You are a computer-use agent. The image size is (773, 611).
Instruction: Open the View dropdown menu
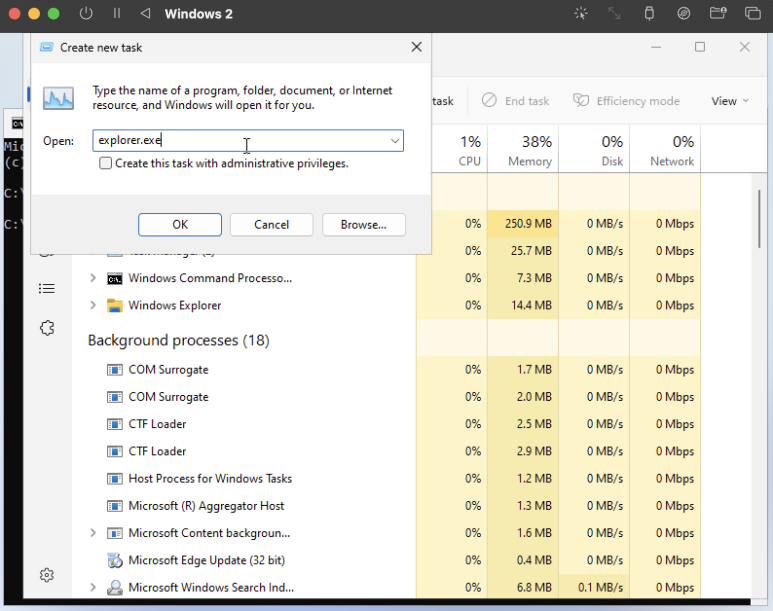730,101
